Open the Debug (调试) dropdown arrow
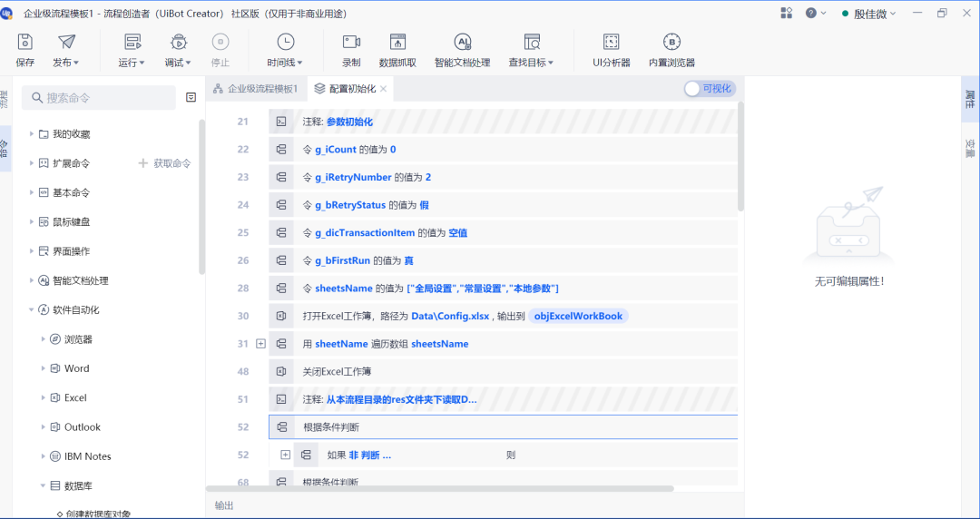The height and width of the screenshot is (519, 980). (188, 63)
